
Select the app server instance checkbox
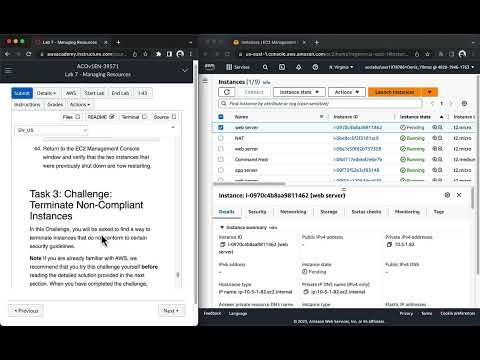coord(221,170)
